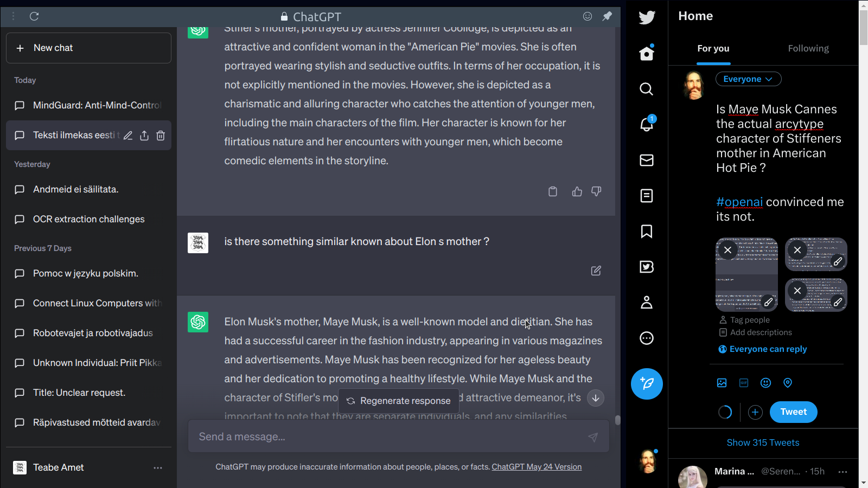This screenshot has width=868, height=488.
Task: Thumbs up the Stifler's mother response
Action: tap(577, 191)
